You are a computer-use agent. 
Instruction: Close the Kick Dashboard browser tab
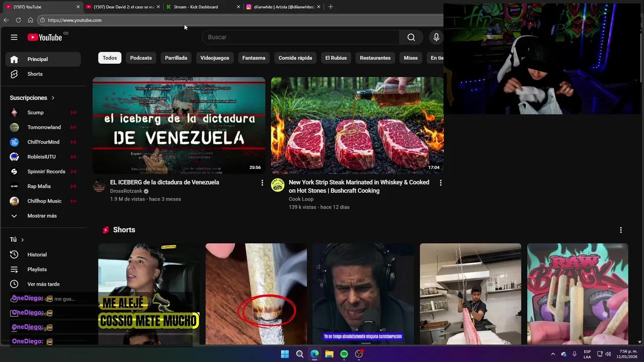pos(238,7)
